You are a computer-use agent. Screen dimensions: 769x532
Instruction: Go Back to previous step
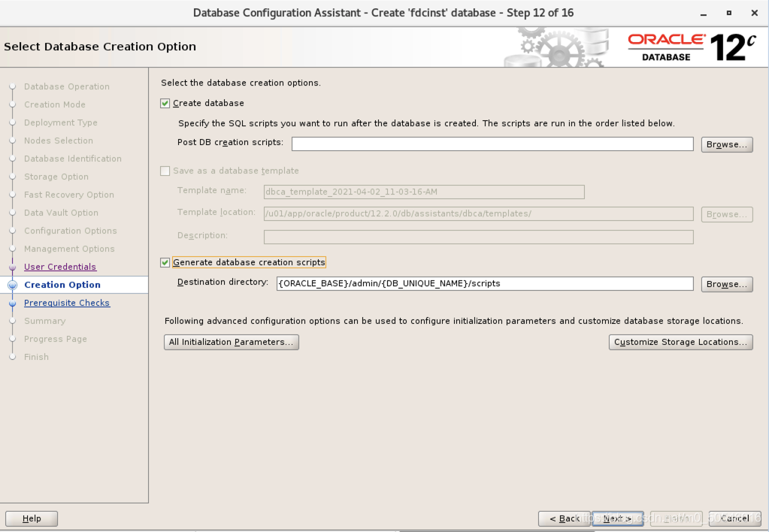click(564, 518)
